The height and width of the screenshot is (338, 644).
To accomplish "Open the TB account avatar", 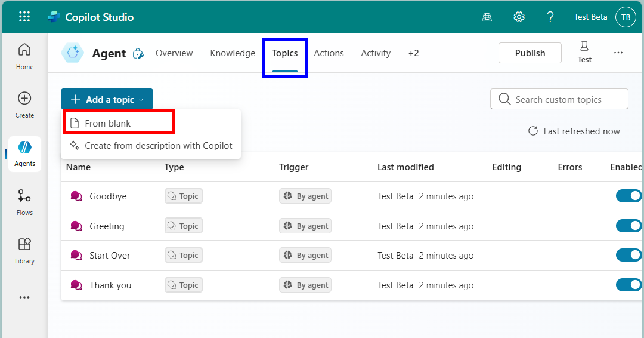I will pyautogui.click(x=626, y=17).
